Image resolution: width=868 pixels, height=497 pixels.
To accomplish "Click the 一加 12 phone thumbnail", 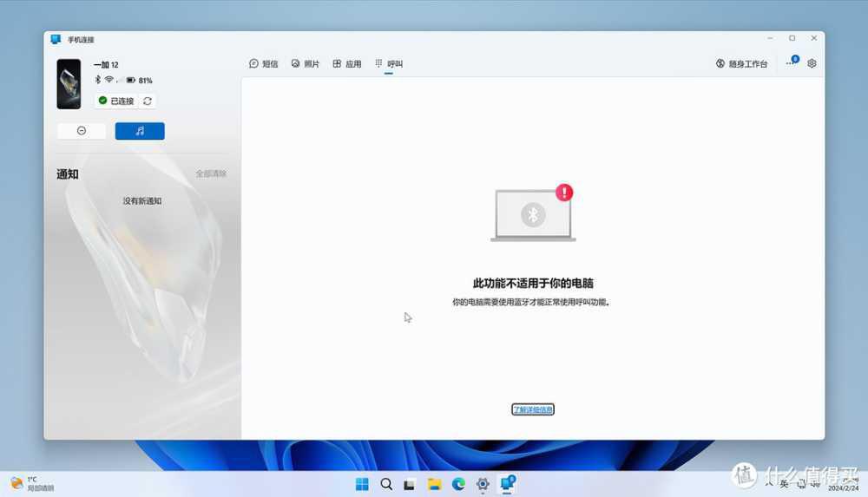I will pos(69,84).
